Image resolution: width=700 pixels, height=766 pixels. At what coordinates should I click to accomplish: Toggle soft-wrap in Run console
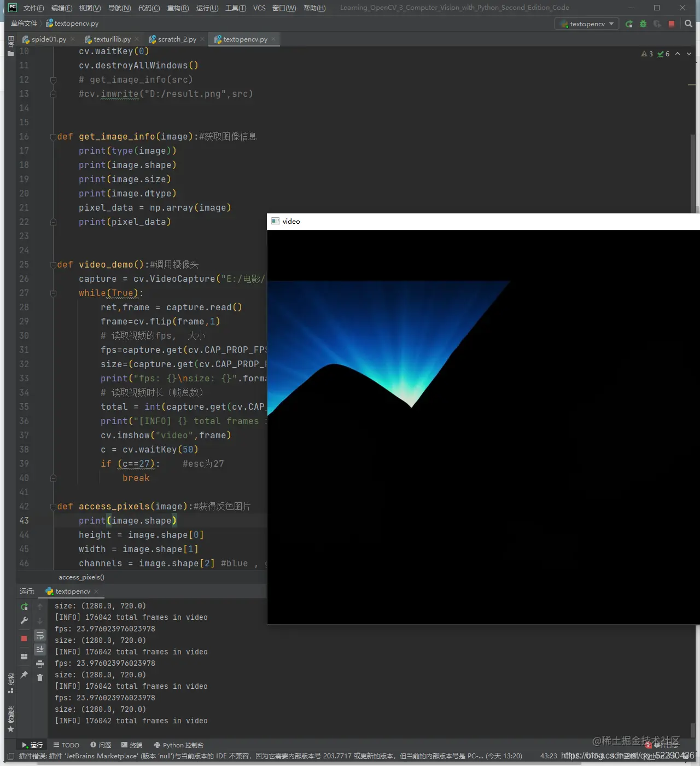pos(40,635)
